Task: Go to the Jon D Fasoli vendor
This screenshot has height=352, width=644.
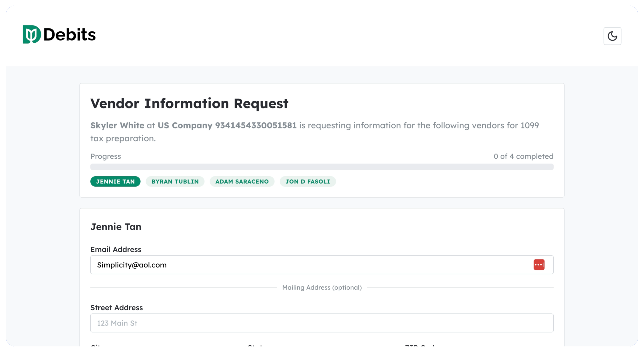Action: click(x=307, y=182)
